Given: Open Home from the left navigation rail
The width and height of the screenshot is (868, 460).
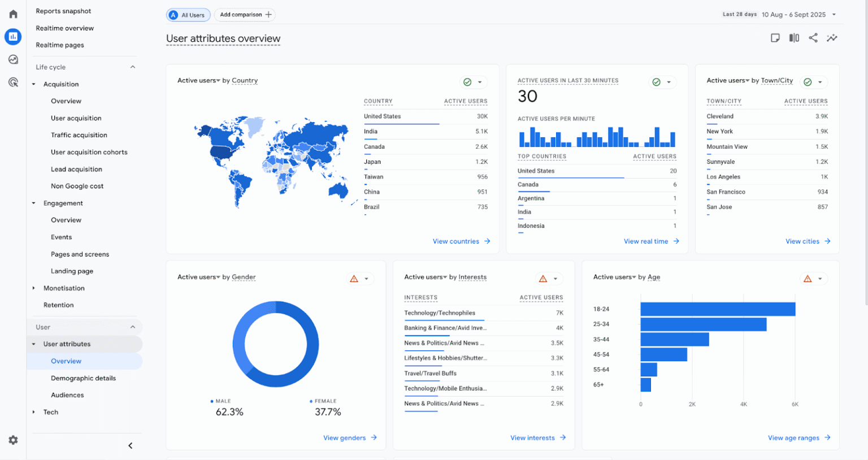Looking at the screenshot, I should point(13,14).
